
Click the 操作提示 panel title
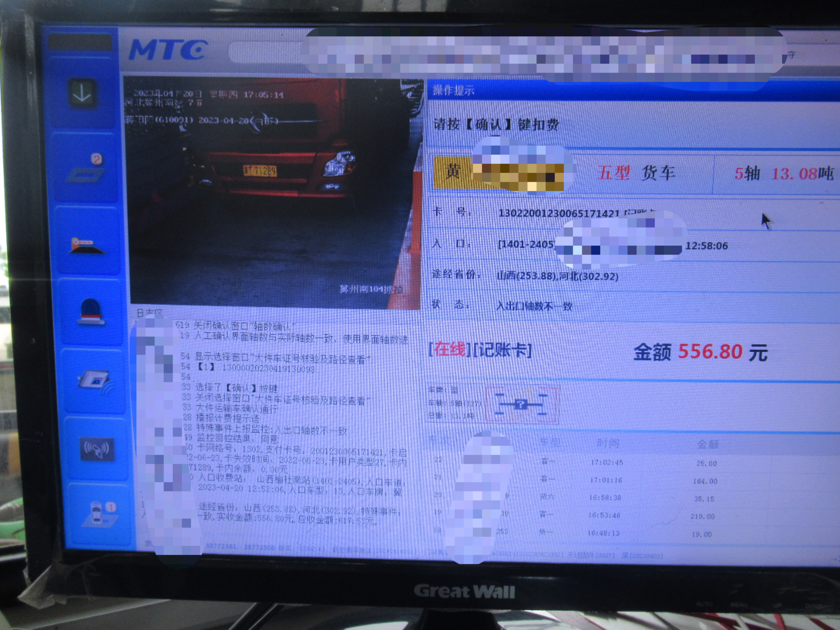[453, 90]
